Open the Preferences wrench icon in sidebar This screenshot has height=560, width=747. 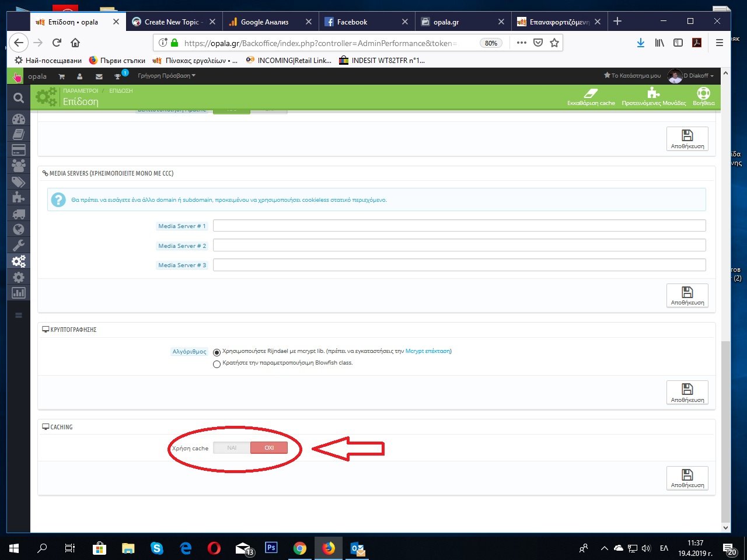(x=19, y=245)
